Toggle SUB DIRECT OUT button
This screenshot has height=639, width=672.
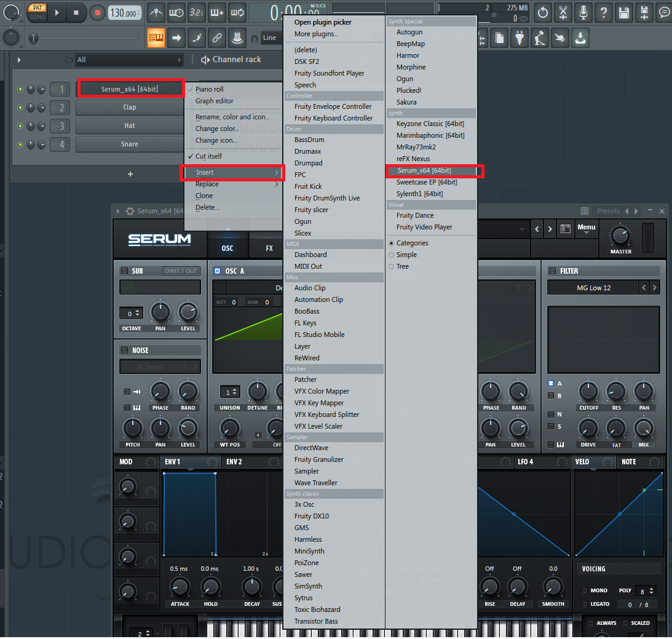click(x=181, y=271)
